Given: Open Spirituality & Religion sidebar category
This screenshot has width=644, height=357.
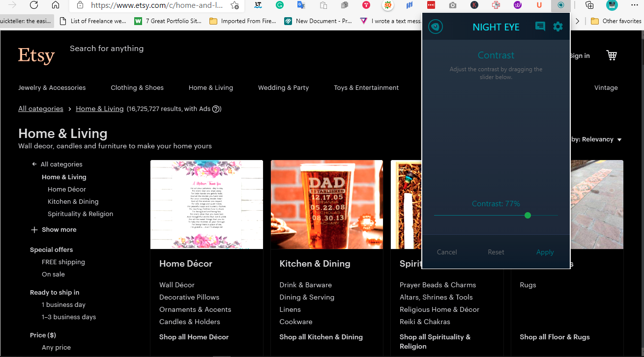Looking at the screenshot, I should pos(80,214).
